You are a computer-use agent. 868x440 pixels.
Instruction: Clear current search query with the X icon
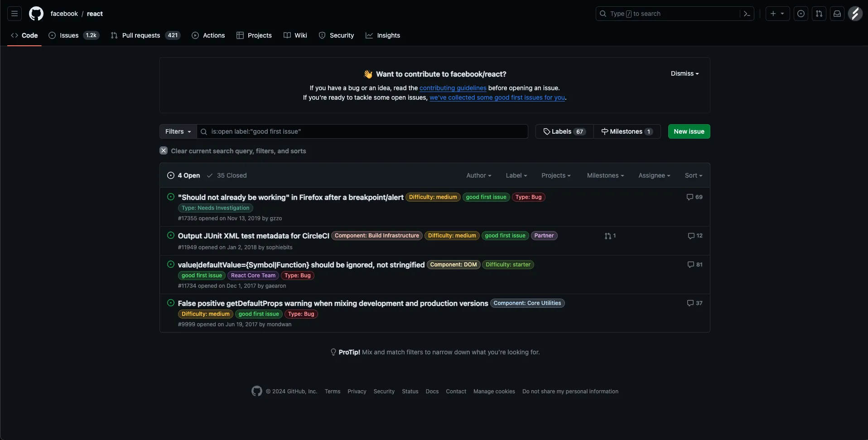click(164, 150)
